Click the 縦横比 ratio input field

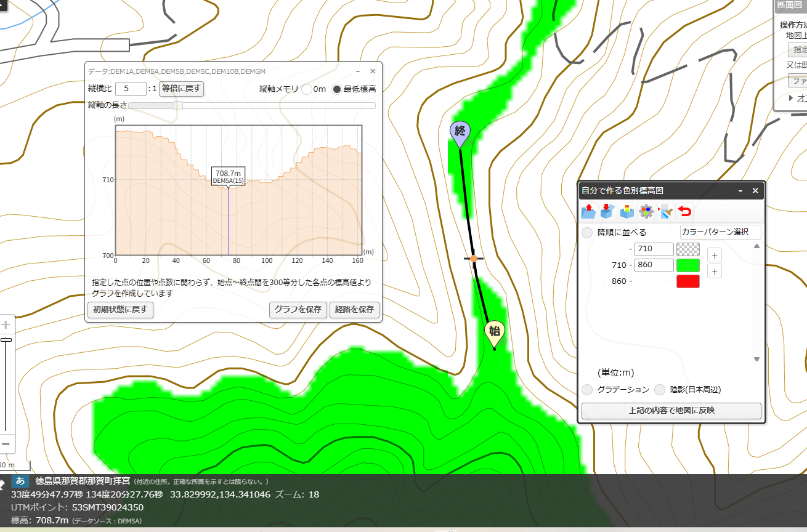[x=131, y=89]
